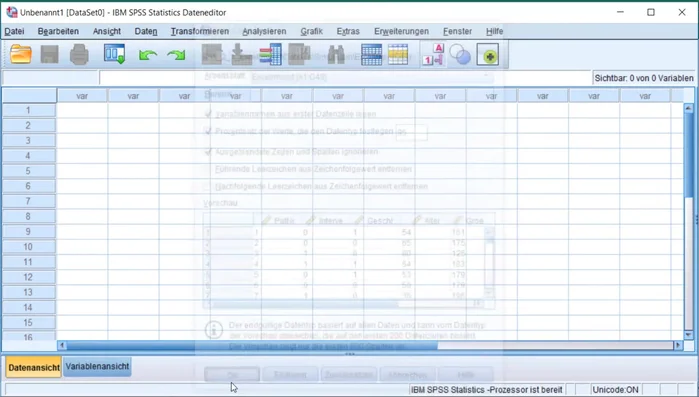Switch to the Variablenansicht tab
699x397 pixels.
pos(97,367)
